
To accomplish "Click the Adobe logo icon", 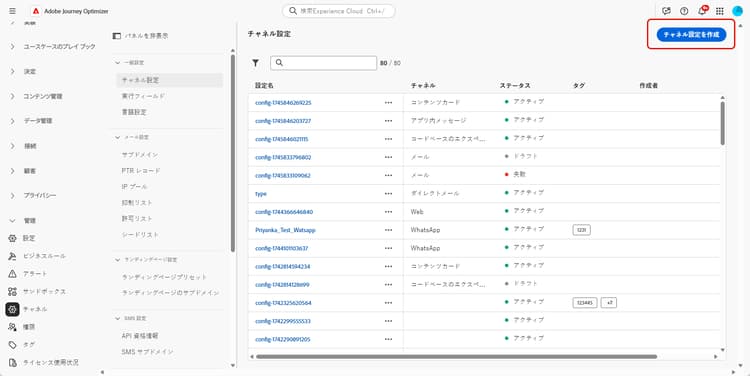I will [36, 11].
